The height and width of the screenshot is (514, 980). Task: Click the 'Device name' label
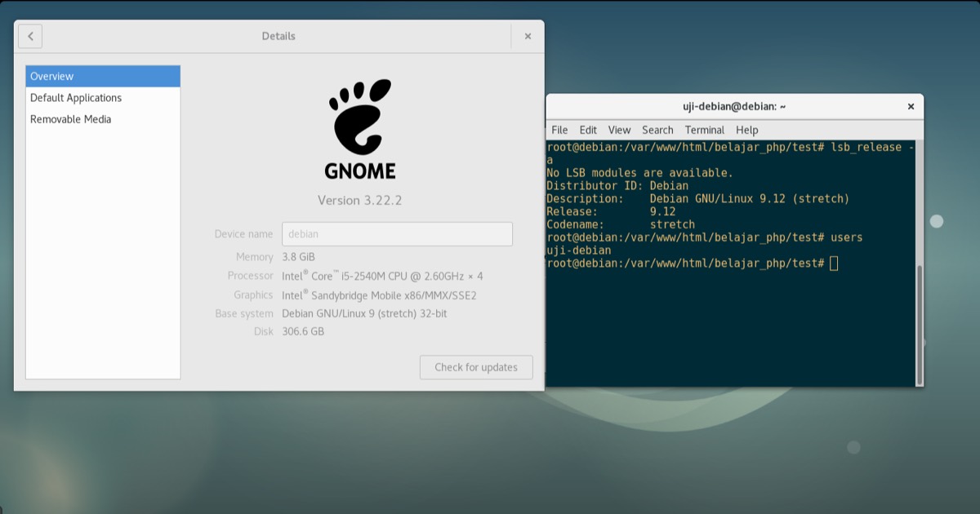(x=243, y=233)
